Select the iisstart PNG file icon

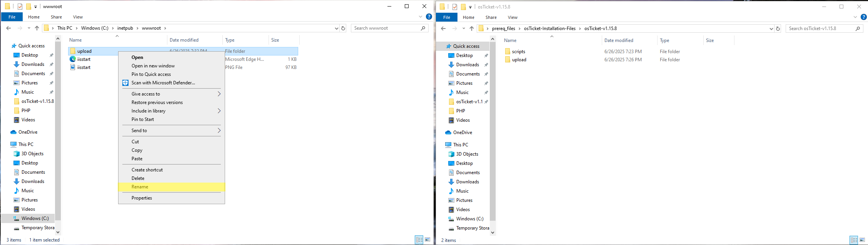point(73,67)
